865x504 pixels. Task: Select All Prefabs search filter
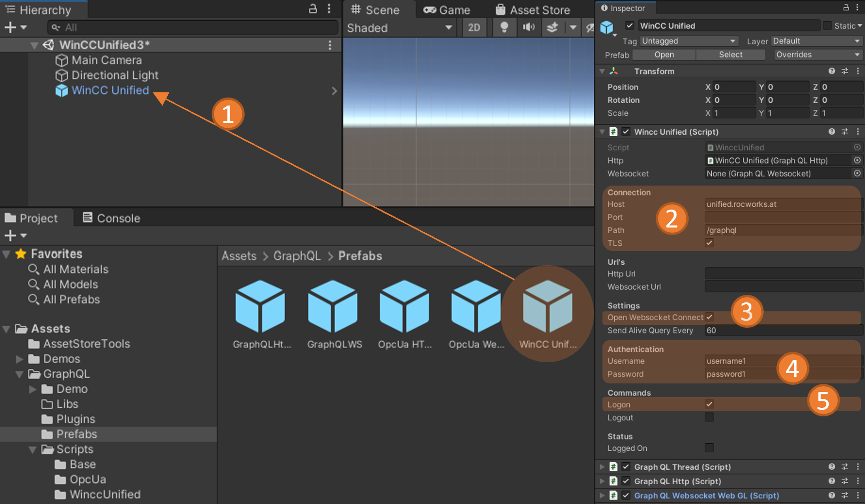[65, 300]
